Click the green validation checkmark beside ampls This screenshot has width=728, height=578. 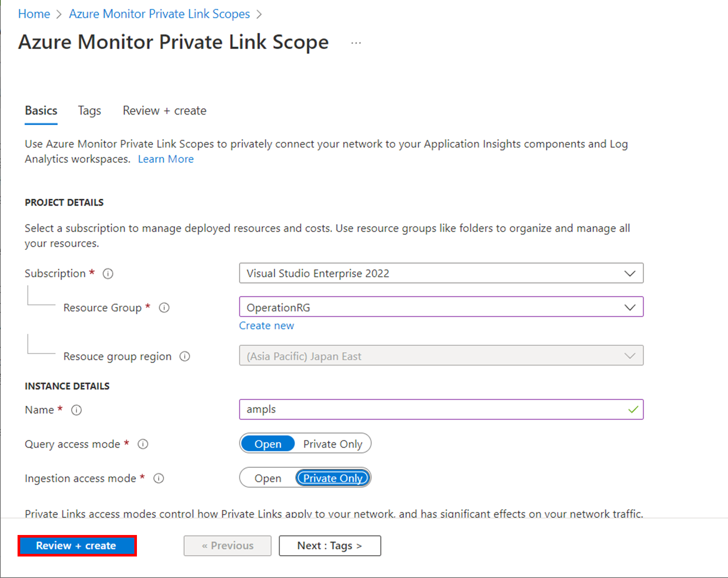pyautogui.click(x=633, y=409)
